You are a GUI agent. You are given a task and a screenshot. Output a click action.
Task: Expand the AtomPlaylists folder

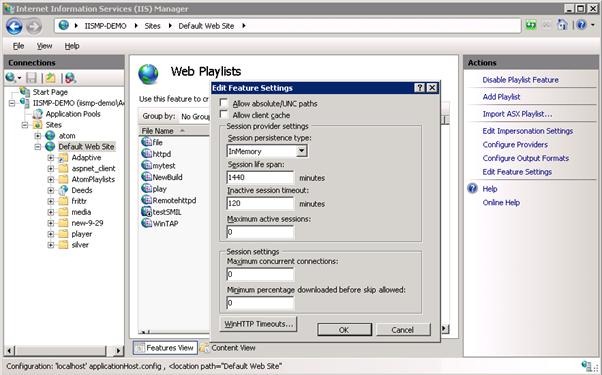point(51,179)
